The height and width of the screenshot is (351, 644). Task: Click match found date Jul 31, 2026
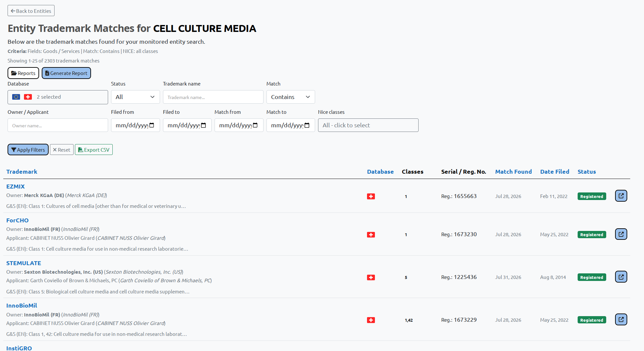(508, 277)
